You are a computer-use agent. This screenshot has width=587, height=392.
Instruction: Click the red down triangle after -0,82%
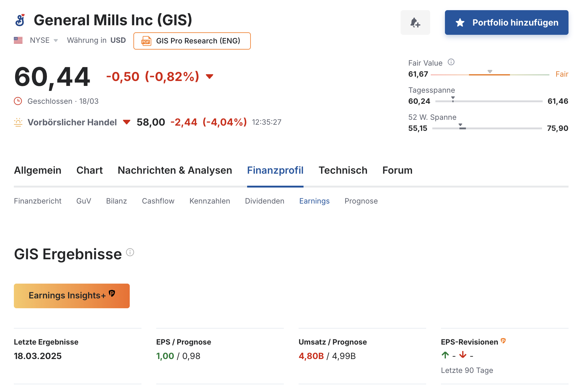coord(210,76)
